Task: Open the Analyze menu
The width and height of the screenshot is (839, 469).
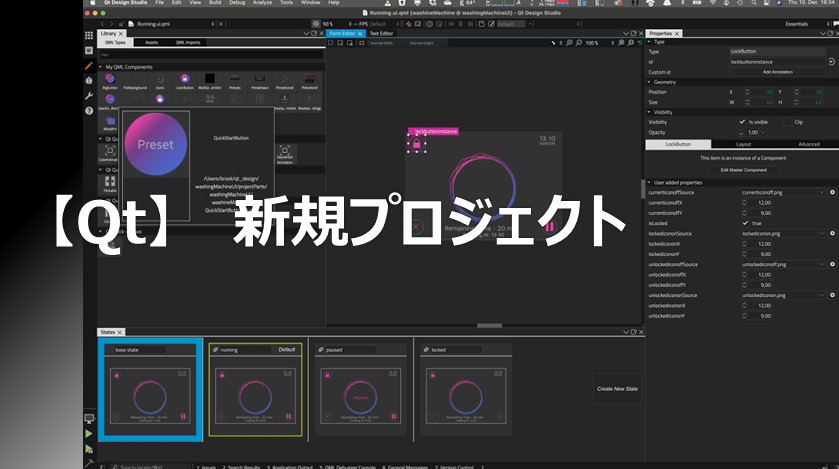Action: (x=262, y=3)
